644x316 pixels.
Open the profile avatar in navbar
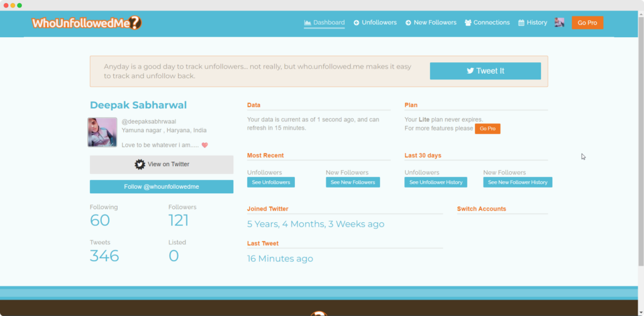pos(559,23)
